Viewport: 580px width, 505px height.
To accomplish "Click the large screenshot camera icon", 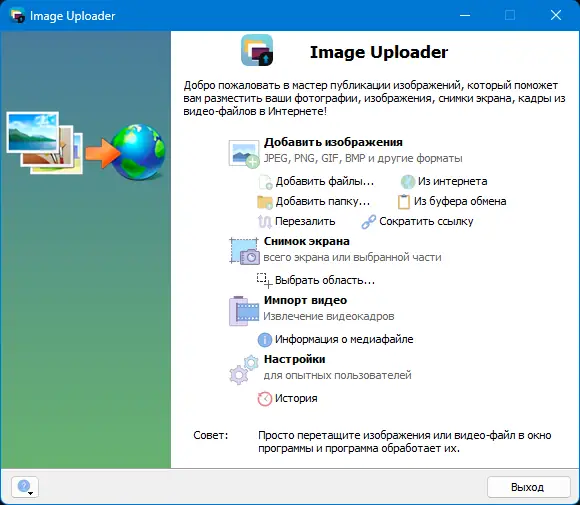I will click(244, 251).
